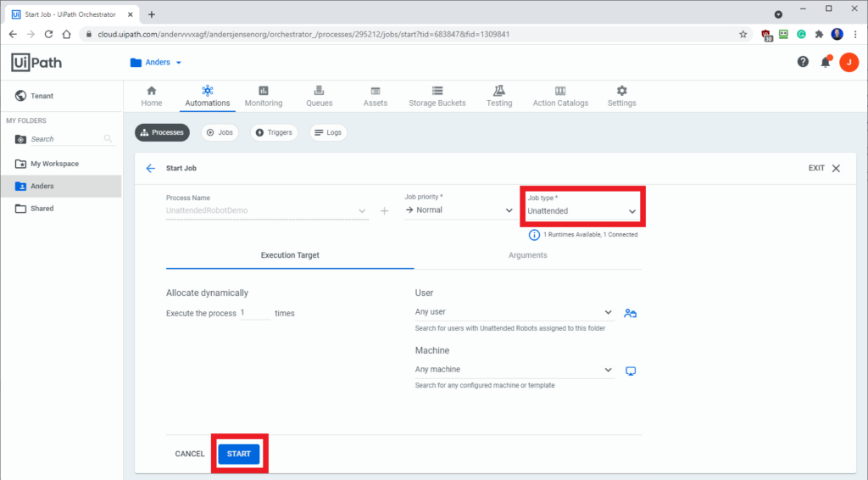Open the Job type dropdown
Viewport: 868px width, 480px height.
(581, 211)
